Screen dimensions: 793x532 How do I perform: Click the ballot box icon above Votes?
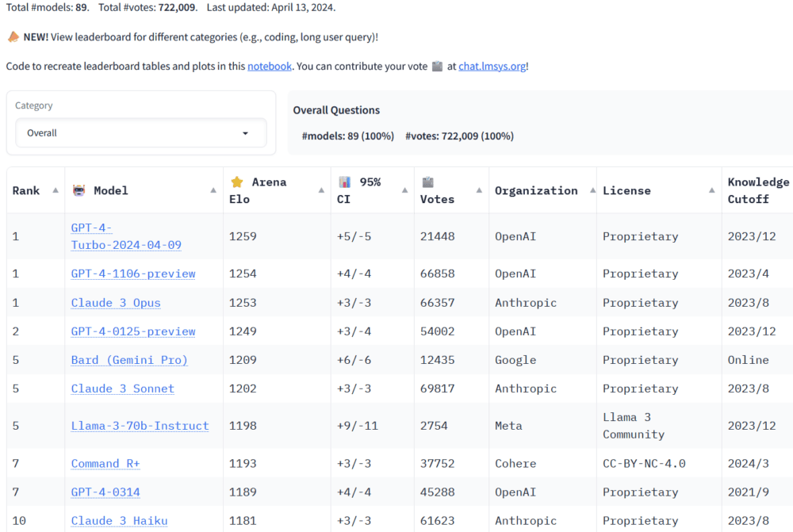[428, 182]
